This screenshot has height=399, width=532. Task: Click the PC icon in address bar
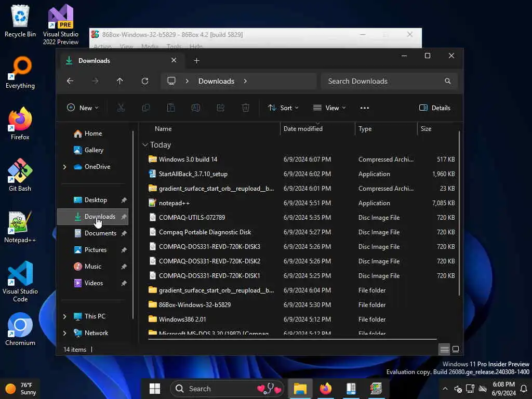coord(171,81)
